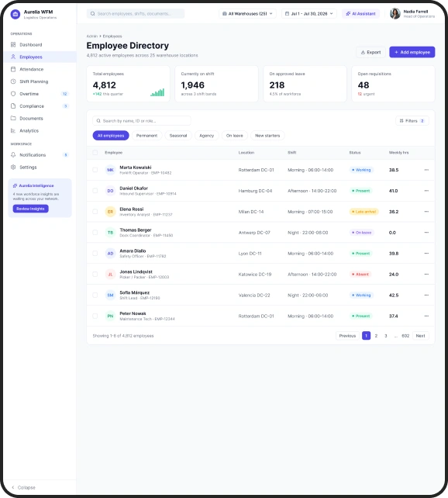Go to page 3
Viewport: 448px width, 498px height.
point(386,336)
